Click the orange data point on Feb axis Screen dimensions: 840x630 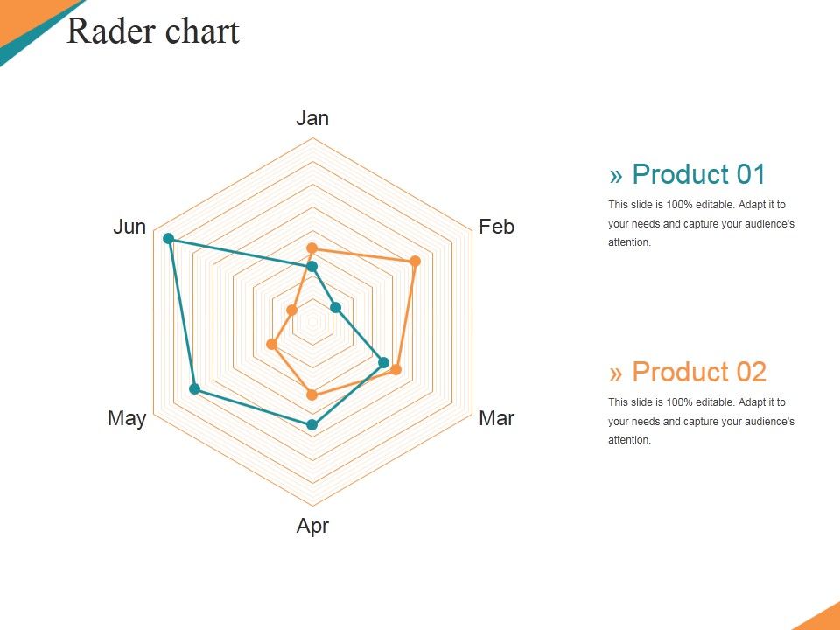416,262
